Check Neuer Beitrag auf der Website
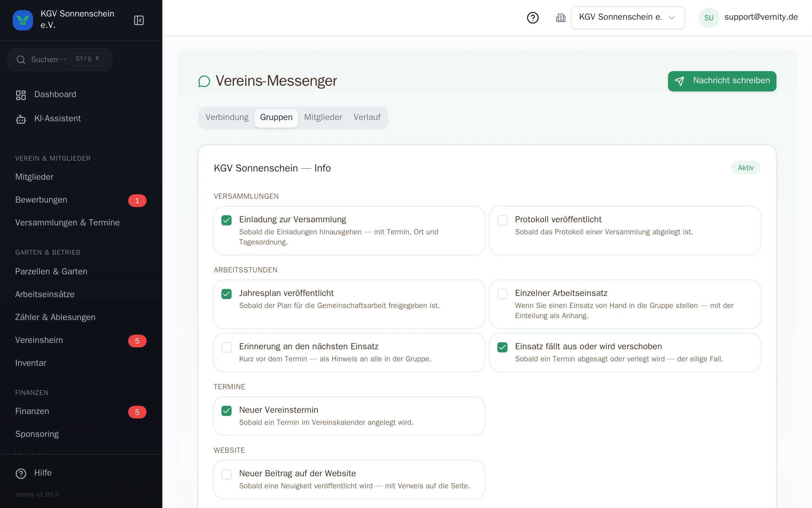 tap(226, 474)
